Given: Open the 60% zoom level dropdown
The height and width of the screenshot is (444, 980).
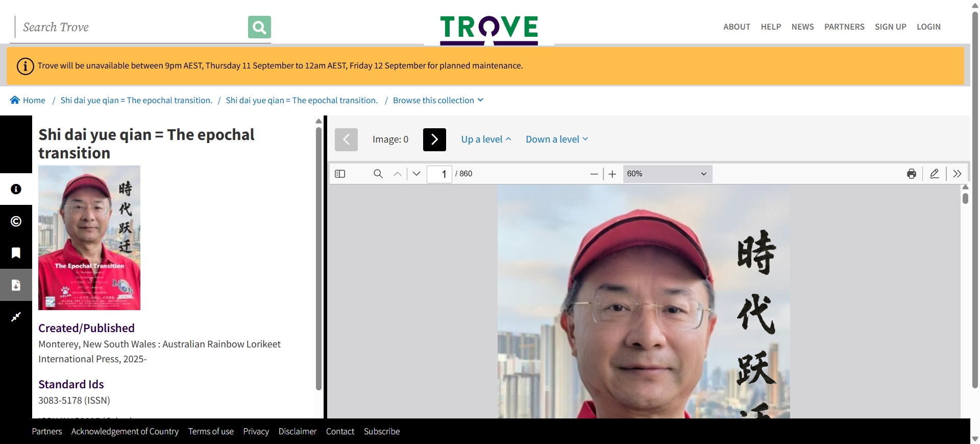Looking at the screenshot, I should click(x=667, y=174).
